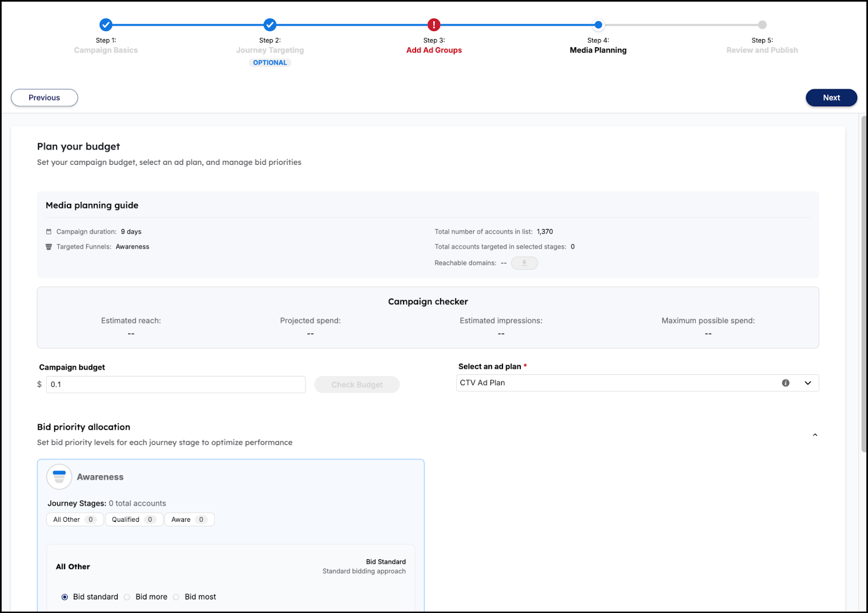This screenshot has height=613, width=868.
Task: Collapse the Bid priority allocation section
Action: coord(815,435)
